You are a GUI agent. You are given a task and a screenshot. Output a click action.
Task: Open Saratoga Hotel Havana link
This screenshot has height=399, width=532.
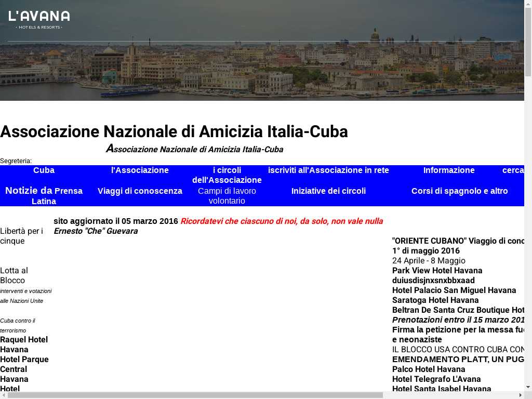click(x=435, y=300)
